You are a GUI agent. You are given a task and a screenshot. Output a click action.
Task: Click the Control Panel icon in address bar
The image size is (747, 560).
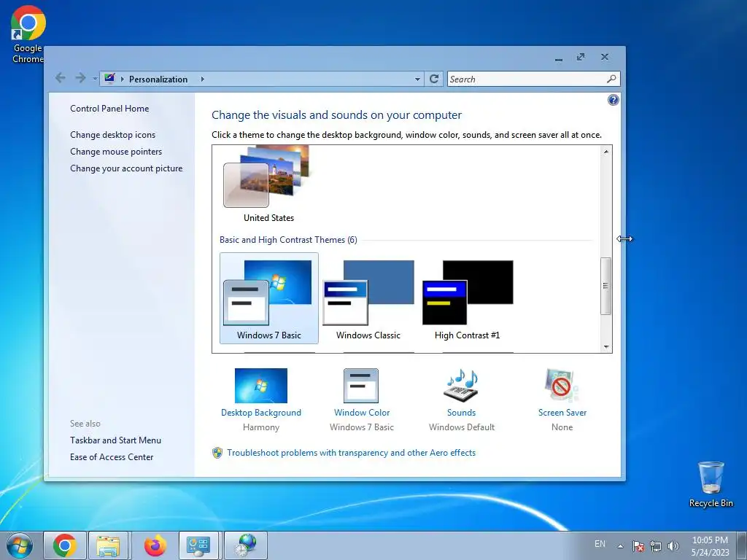point(109,79)
